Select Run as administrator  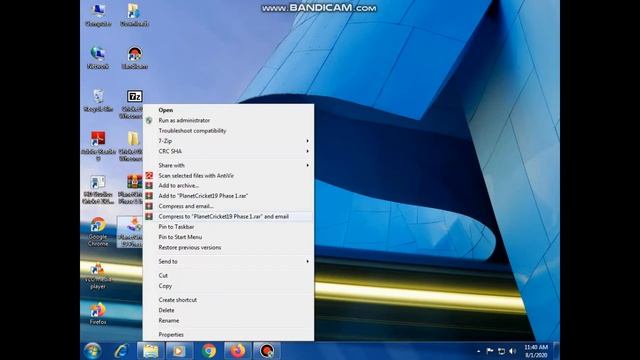coord(228,120)
